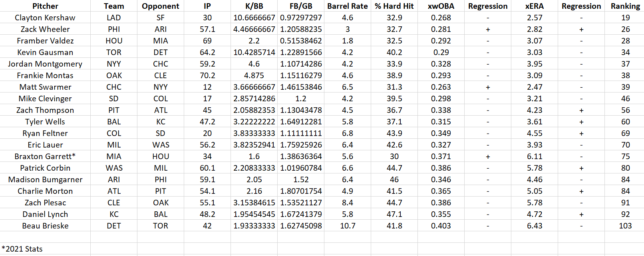Select Kershaw's xwOBA value 0.268
The width and height of the screenshot is (644, 256).
pos(441,18)
